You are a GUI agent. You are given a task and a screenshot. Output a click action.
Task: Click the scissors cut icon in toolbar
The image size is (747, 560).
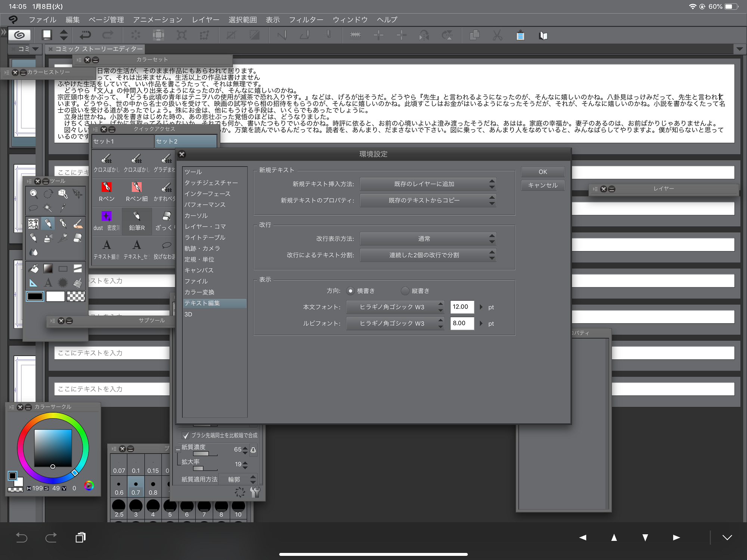[497, 35]
